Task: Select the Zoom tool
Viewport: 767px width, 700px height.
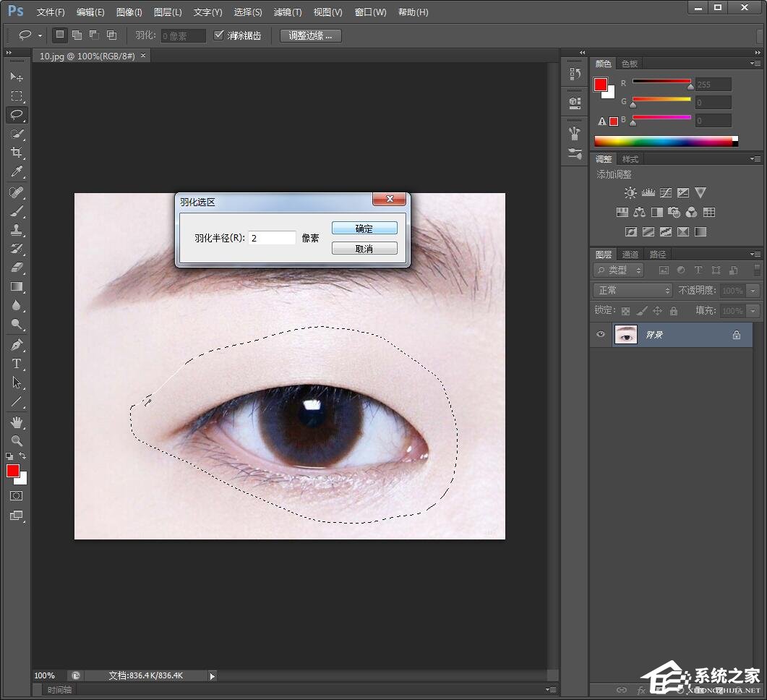Action: 17,440
